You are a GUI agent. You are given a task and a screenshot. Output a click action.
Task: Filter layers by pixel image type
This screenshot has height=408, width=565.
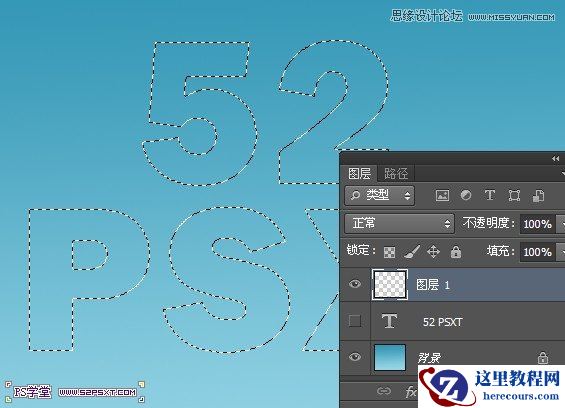click(442, 196)
